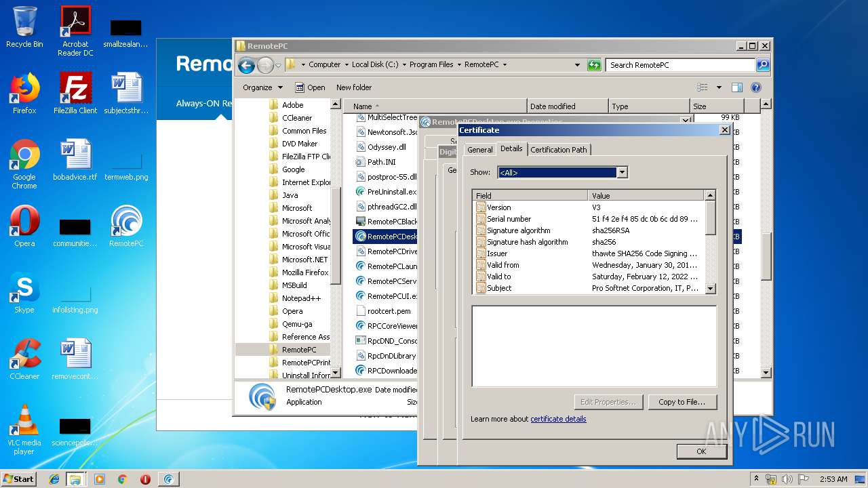Expand Program Files breadcrumb arrow
The width and height of the screenshot is (868, 488).
pos(459,65)
